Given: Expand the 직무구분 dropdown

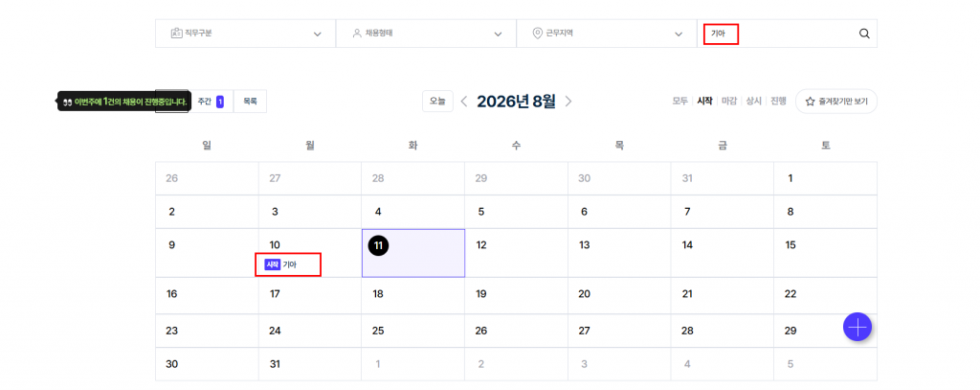Looking at the screenshot, I should pos(246,34).
